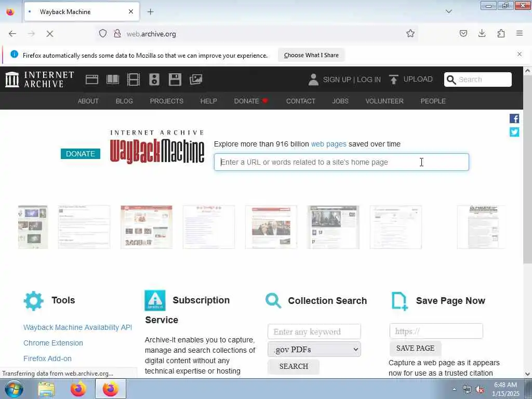Click the upload arrow icon
This screenshot has height=399, width=532.
click(x=394, y=79)
